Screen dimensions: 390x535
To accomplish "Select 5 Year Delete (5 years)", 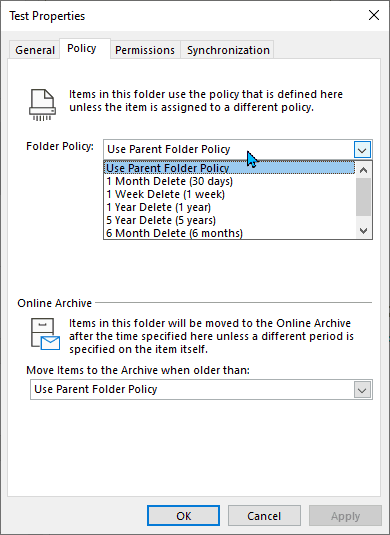I will [229, 220].
